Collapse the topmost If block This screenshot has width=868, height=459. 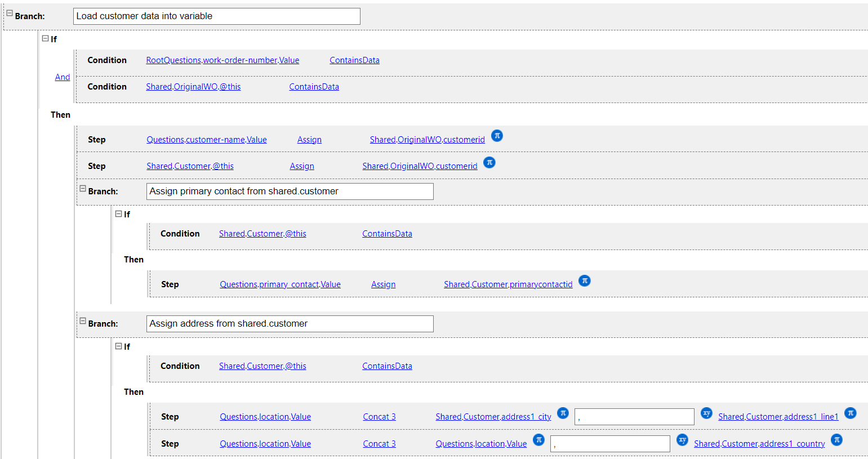pos(45,39)
